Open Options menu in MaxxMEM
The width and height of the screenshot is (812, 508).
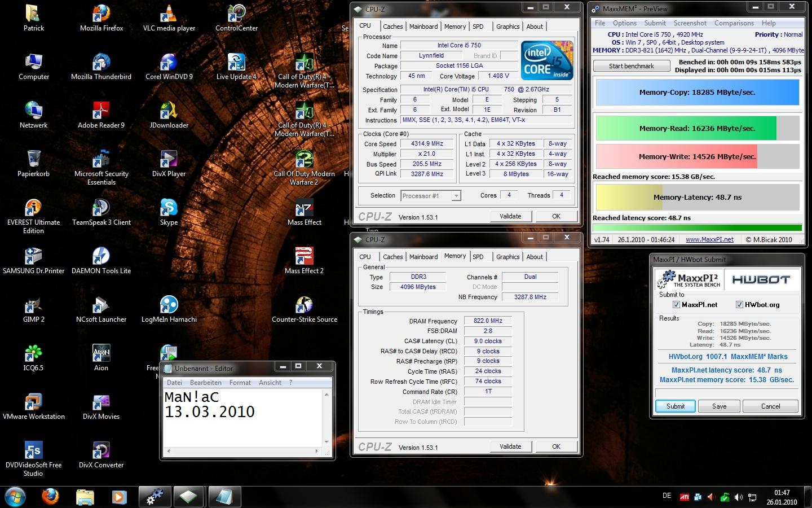point(624,23)
